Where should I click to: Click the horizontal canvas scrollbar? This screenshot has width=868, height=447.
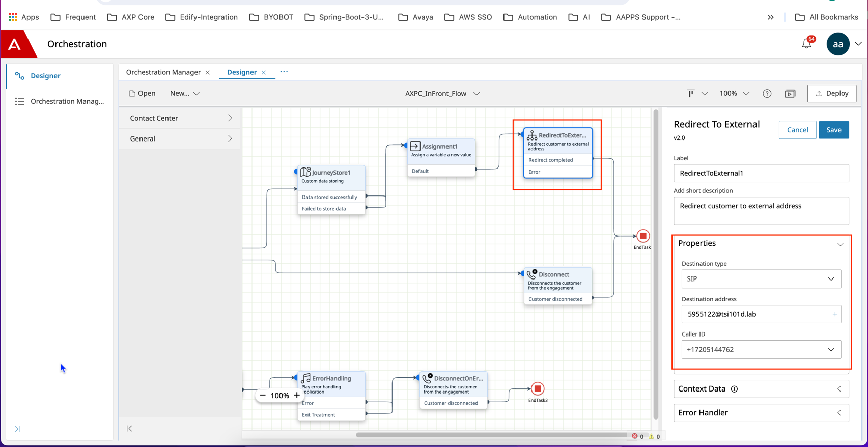491,435
